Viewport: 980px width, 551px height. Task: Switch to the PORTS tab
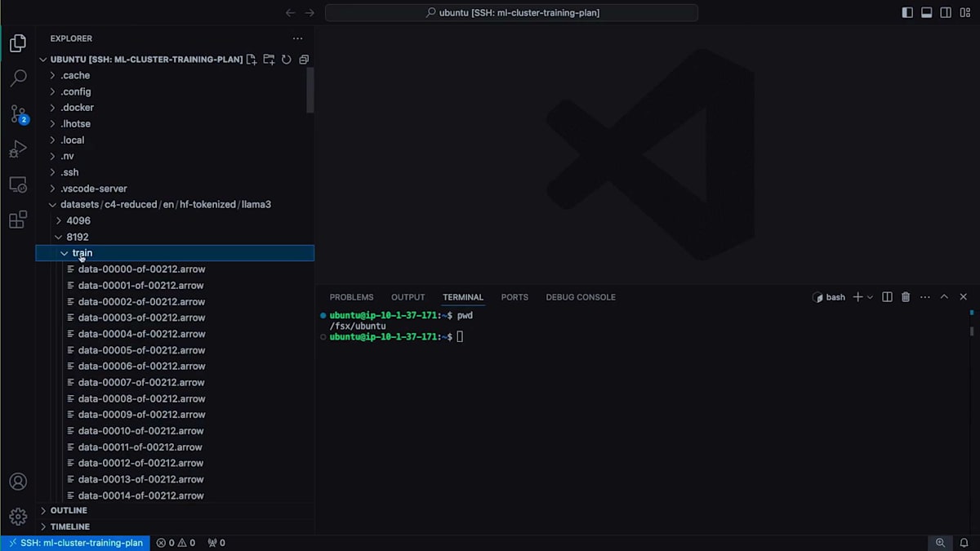(514, 297)
